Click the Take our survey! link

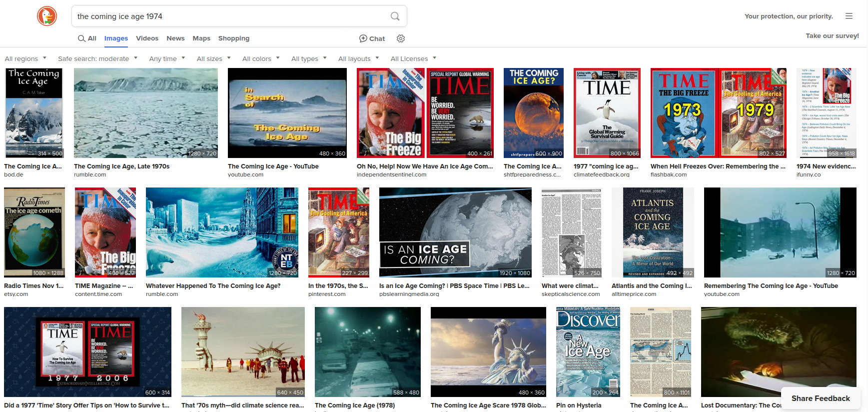(832, 35)
